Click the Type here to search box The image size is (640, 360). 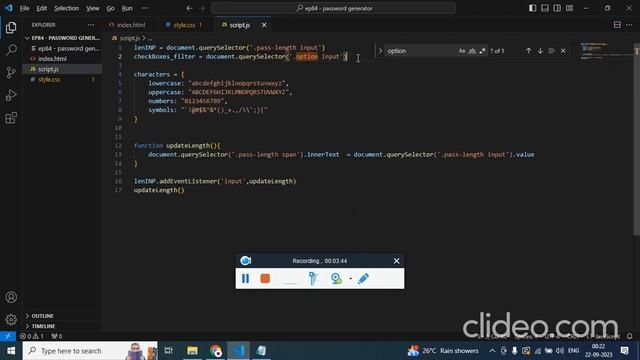[x=90, y=351]
